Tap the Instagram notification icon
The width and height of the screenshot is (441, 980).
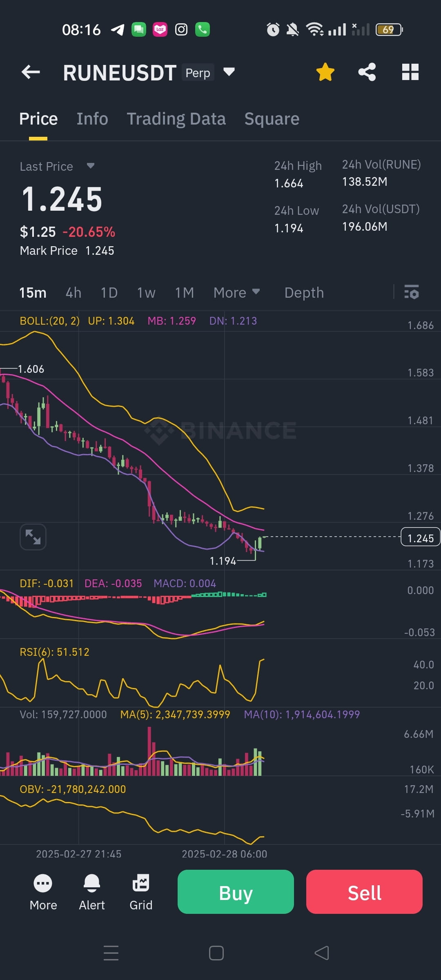click(181, 29)
